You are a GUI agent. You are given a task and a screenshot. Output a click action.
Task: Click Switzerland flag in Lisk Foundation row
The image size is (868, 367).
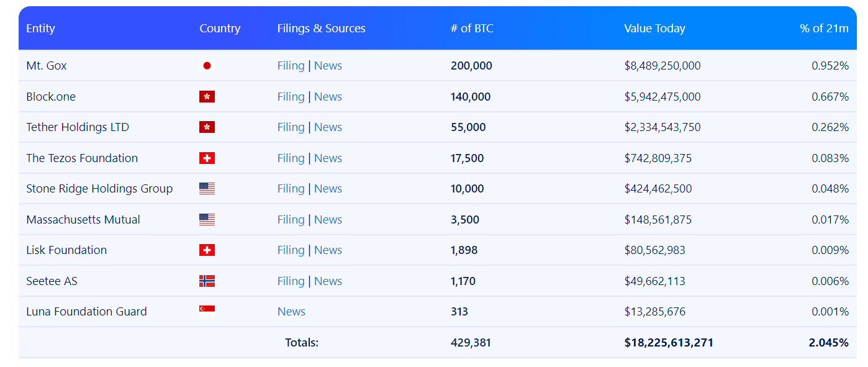tap(207, 250)
